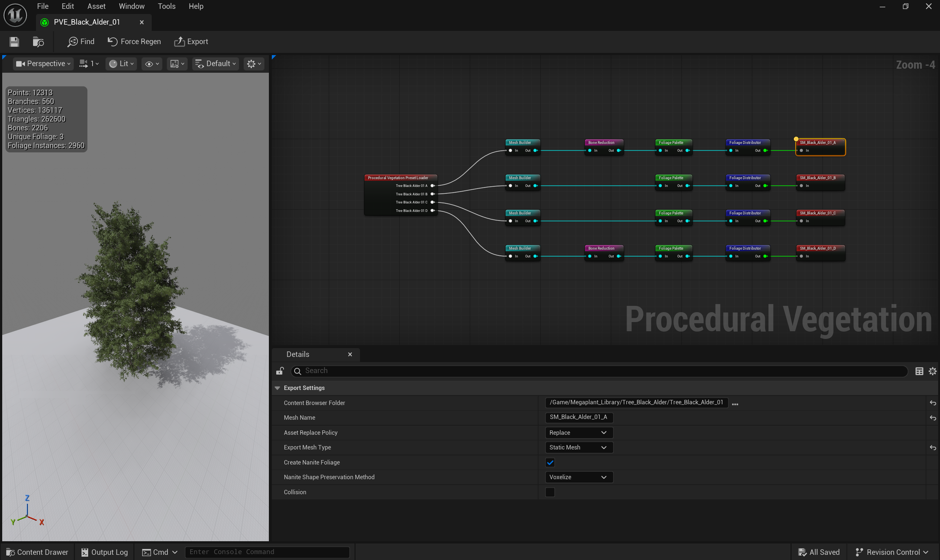Enable the Collision checkbox
This screenshot has width=940, height=560.
[550, 492]
